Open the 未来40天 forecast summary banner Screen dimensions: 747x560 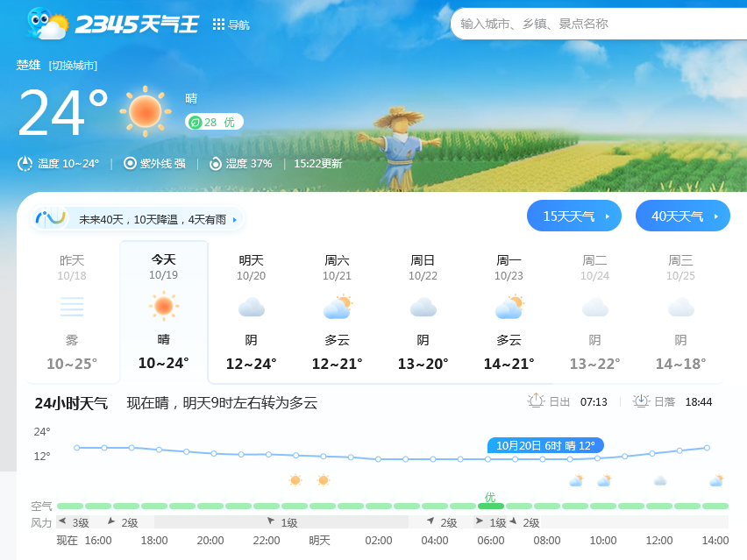[138, 219]
